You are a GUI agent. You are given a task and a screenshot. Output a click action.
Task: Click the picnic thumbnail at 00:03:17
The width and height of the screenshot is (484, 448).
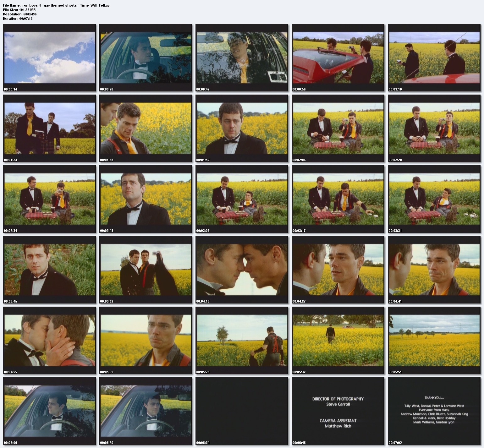click(x=338, y=199)
